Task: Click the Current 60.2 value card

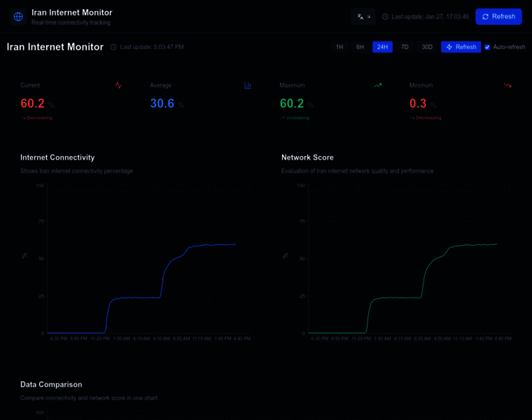Action: 70,101
